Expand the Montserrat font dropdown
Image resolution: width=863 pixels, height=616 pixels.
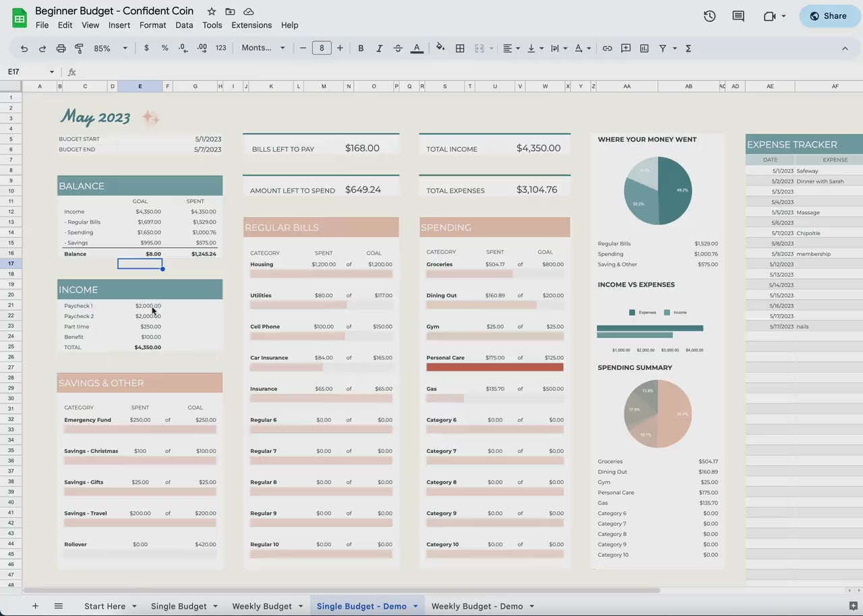pos(263,49)
